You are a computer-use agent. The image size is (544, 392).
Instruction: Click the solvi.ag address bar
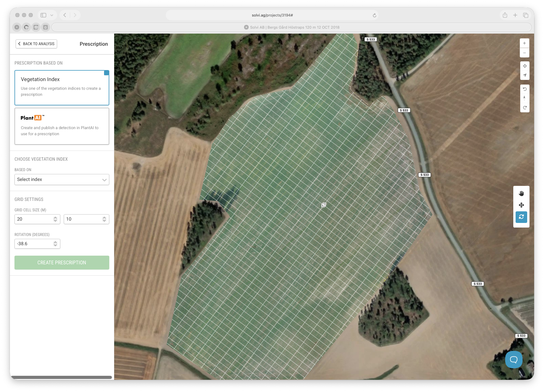pyautogui.click(x=272, y=15)
